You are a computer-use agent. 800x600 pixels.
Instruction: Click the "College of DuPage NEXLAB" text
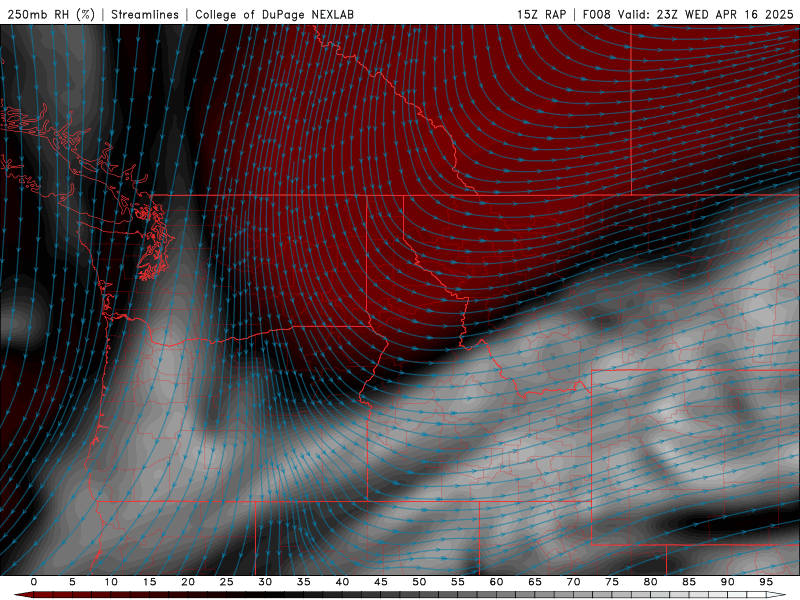[x=274, y=14]
